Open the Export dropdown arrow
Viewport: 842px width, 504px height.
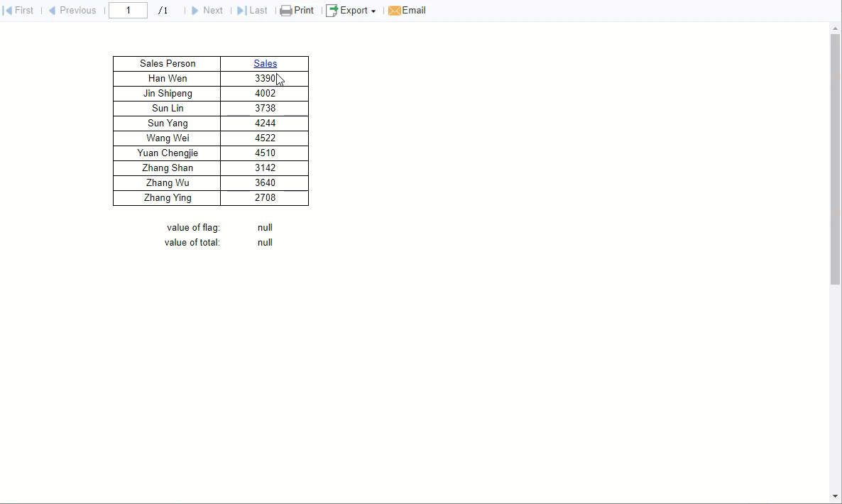pyautogui.click(x=373, y=11)
